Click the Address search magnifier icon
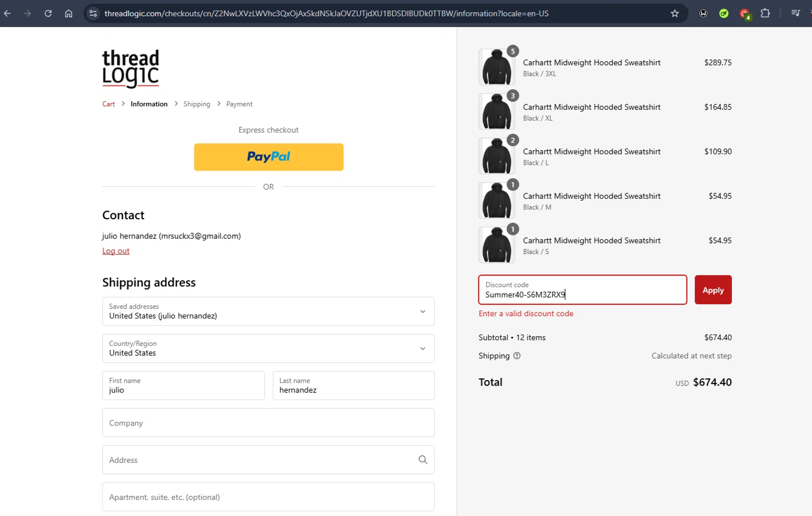 423,460
